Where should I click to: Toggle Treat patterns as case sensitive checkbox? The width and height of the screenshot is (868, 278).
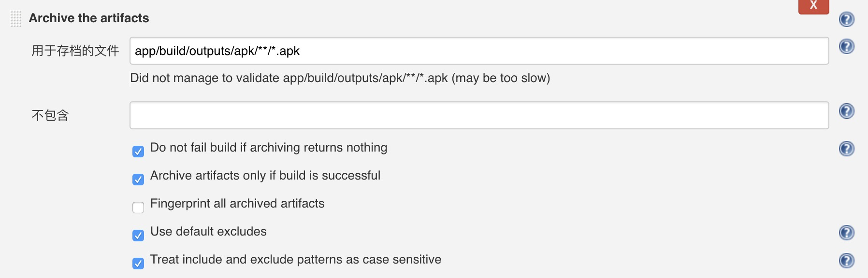tap(138, 264)
